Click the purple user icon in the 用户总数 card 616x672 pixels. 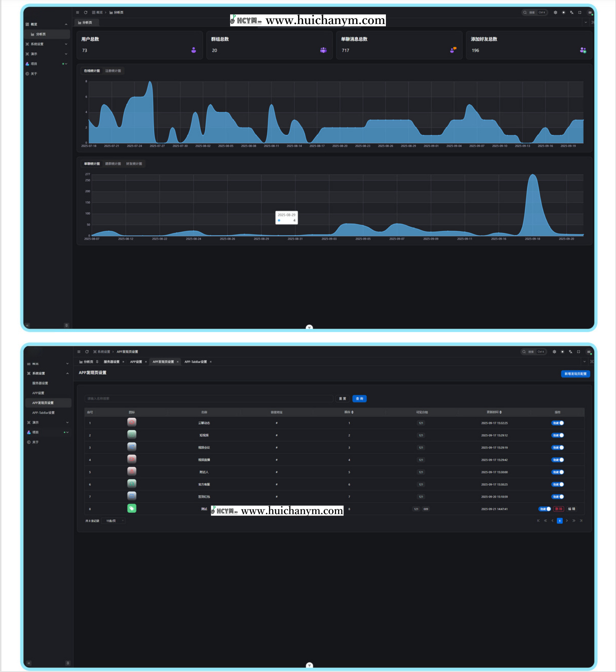[x=194, y=50]
